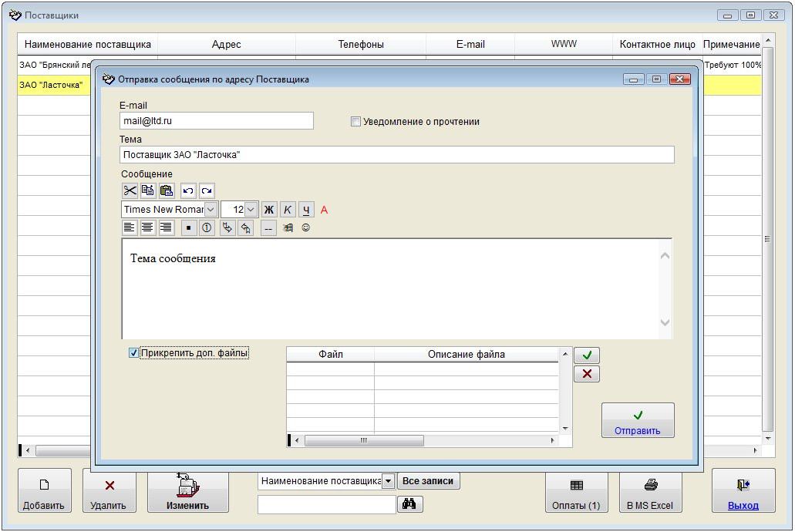795x532 pixels.
Task: Click the Paste clipboard icon
Action: (167, 190)
